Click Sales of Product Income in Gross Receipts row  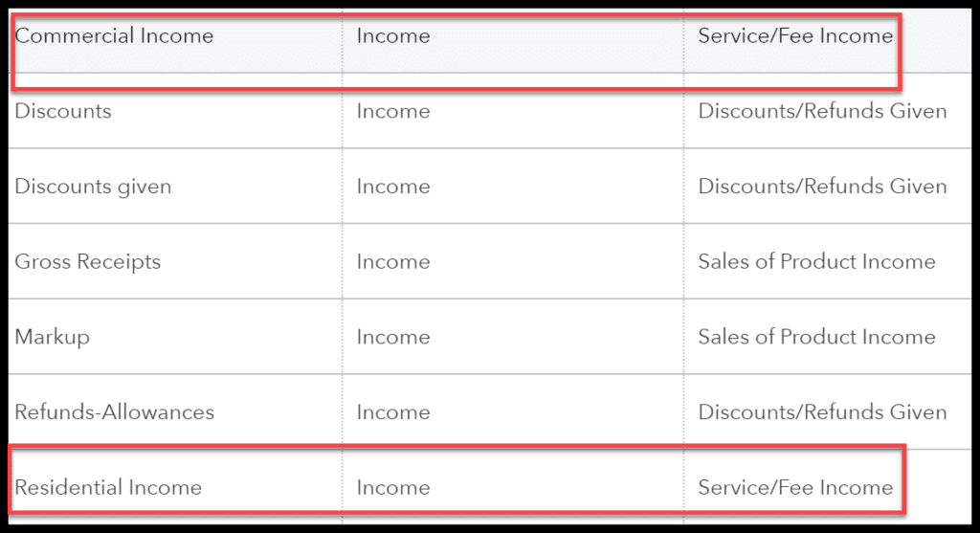[816, 262]
